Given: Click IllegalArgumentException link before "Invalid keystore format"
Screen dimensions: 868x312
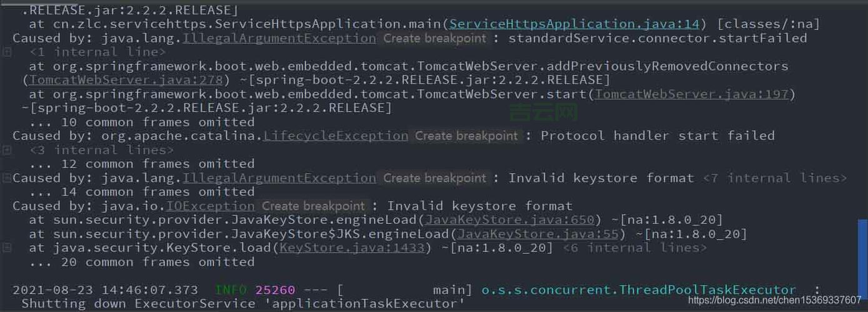Looking at the screenshot, I should (x=279, y=178).
